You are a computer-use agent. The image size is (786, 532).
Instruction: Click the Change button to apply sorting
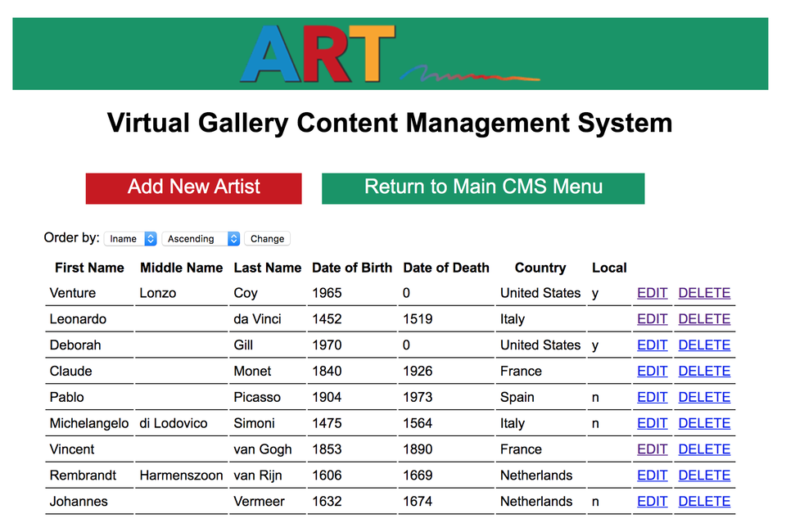pyautogui.click(x=266, y=238)
